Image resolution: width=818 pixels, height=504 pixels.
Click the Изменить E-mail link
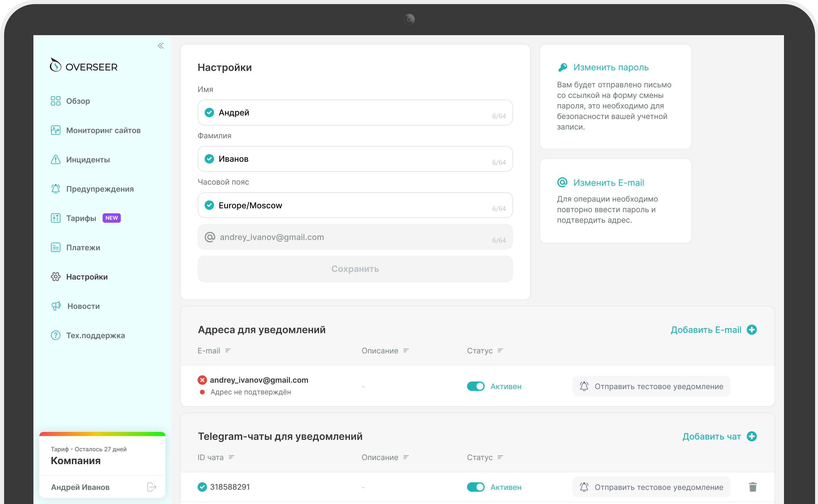(608, 183)
